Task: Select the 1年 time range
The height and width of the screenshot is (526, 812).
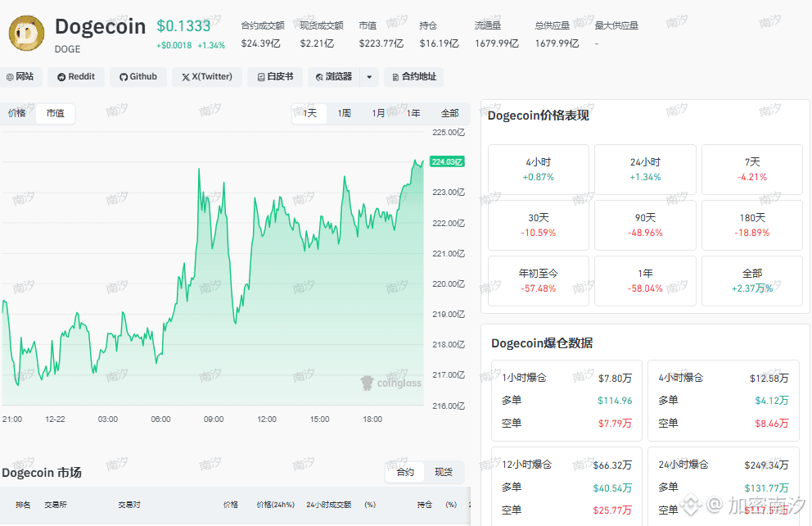Action: pos(413,113)
